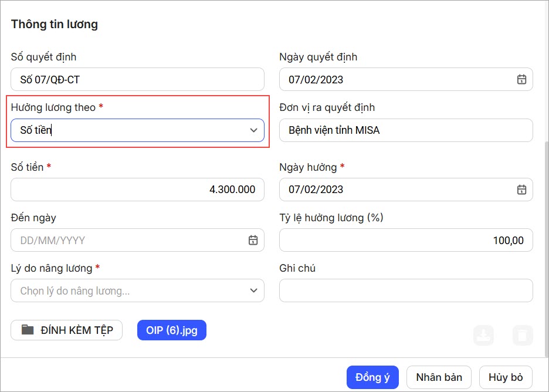Open the attached file OIP (6).jpg

pyautogui.click(x=172, y=330)
